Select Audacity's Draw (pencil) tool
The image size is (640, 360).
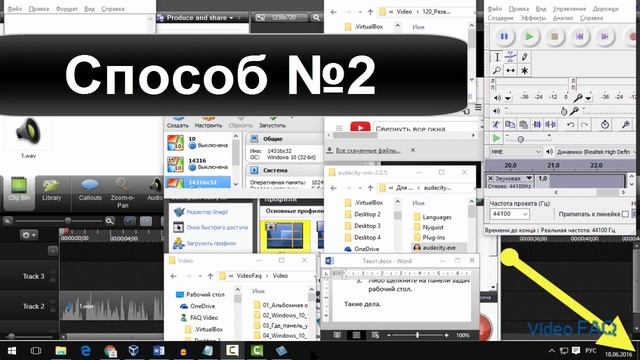pyautogui.click(x=524, y=57)
